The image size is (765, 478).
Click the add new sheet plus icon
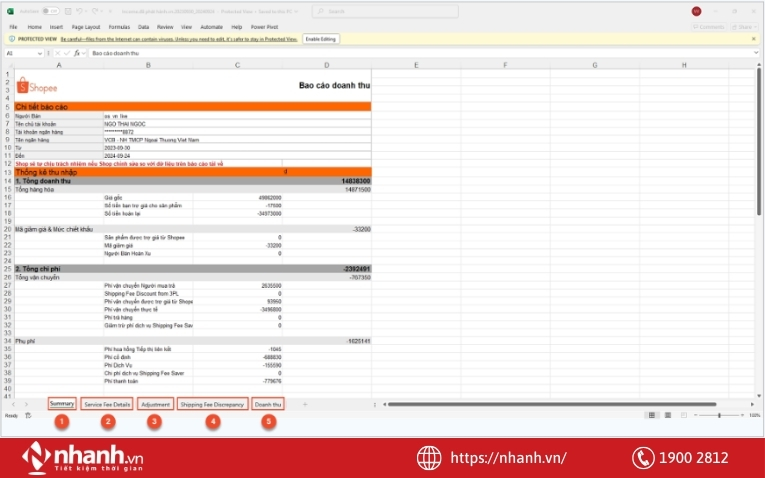point(305,404)
